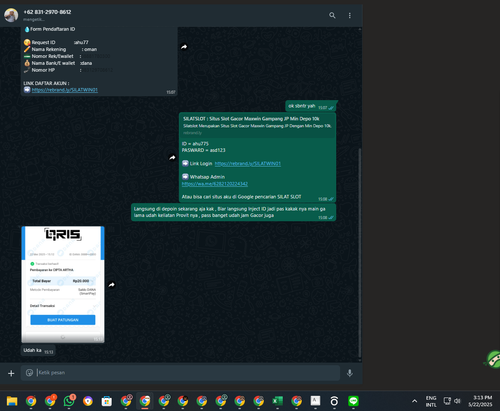This screenshot has width=500, height=411.
Task: Open the Whatsap Admin wa.me link
Action: pyautogui.click(x=215, y=184)
